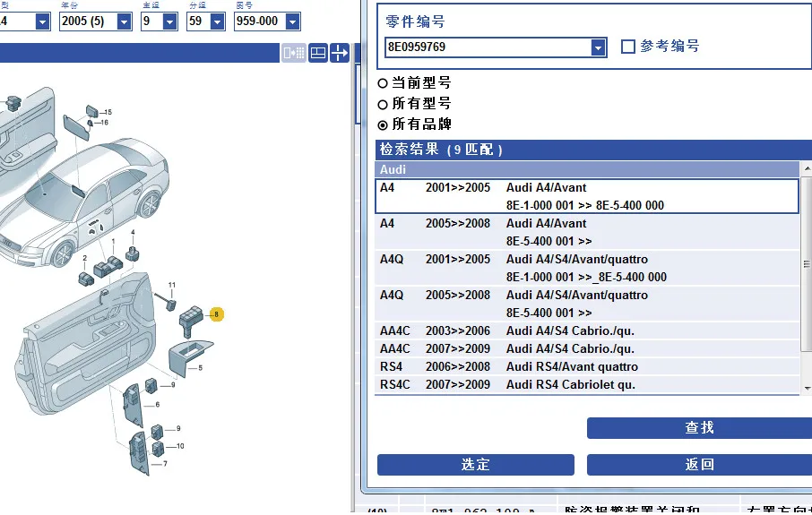This screenshot has height=515, width=812.
Task: Open the year 2005 (5) dropdown
Action: (125, 21)
